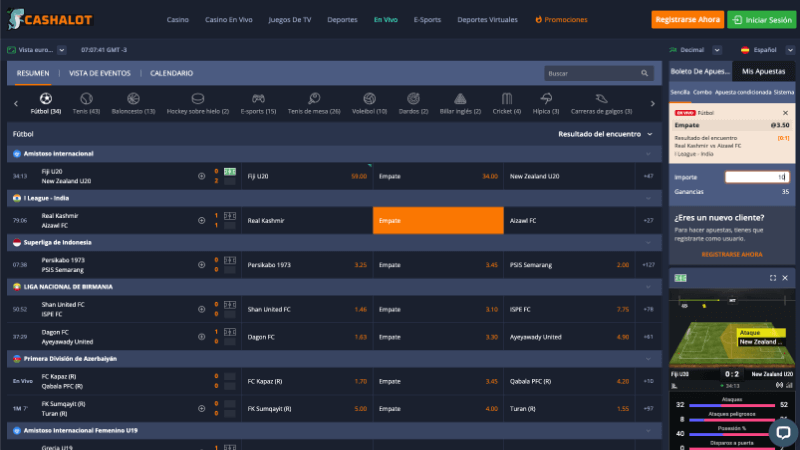Go to the Deportes section
The width and height of the screenshot is (800, 450).
click(x=342, y=20)
